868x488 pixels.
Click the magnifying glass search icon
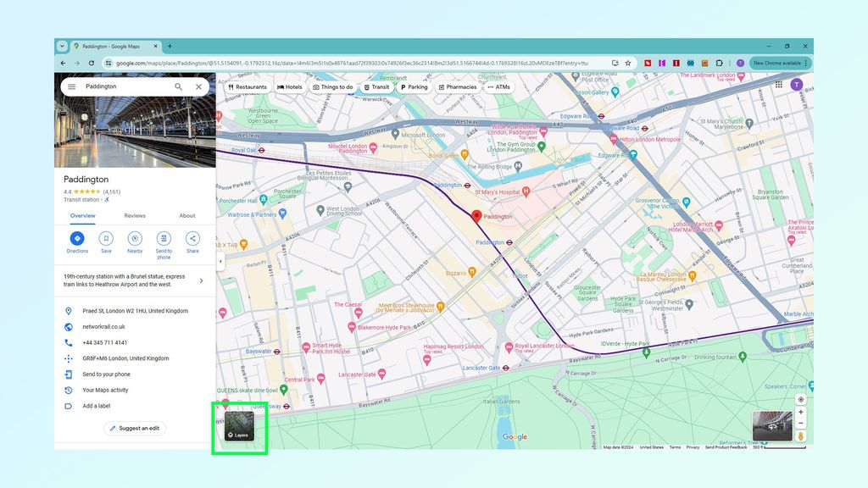(x=178, y=86)
